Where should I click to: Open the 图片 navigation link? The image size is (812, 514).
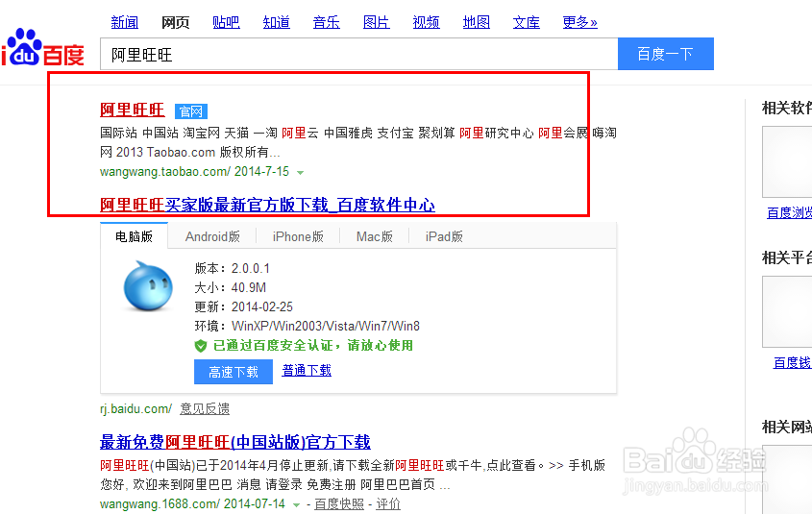point(377,22)
